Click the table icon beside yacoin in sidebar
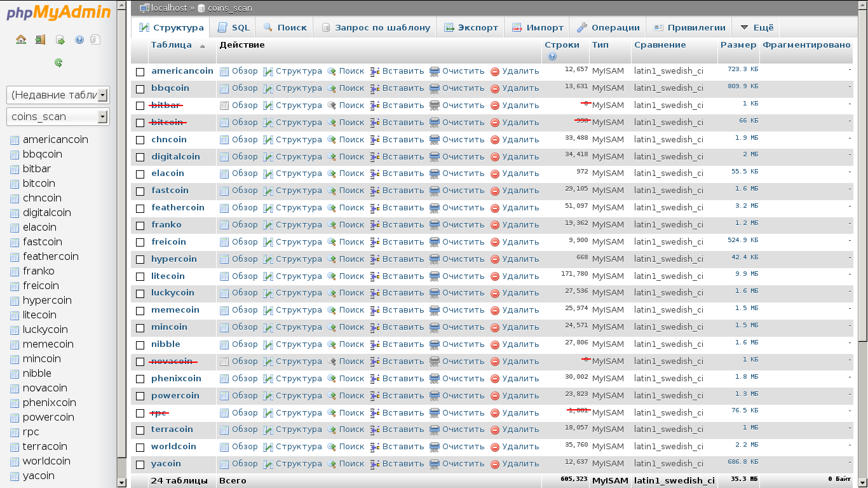Screen dimensions: 868x488 pos(15,476)
